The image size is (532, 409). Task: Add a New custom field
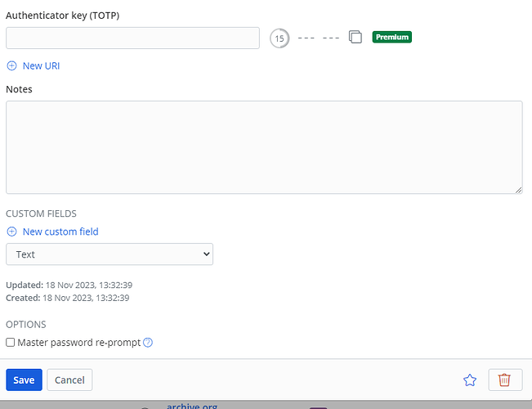click(60, 231)
